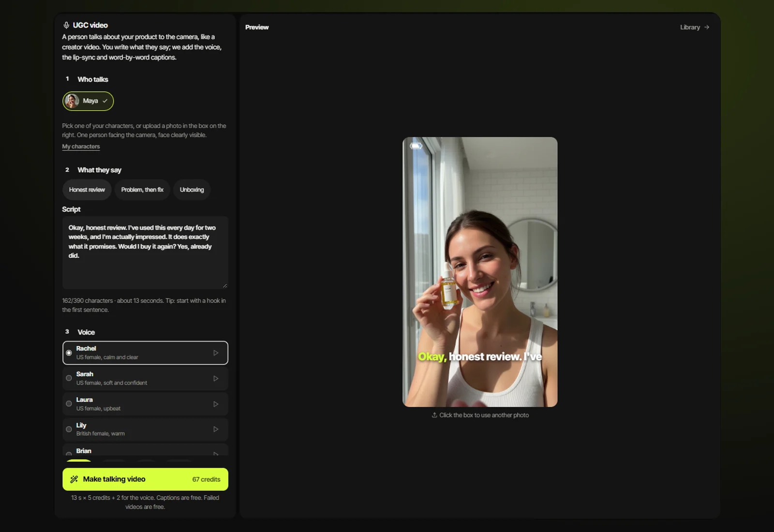Image resolution: width=774 pixels, height=532 pixels.
Task: Play the Lily voice preview
Action: (216, 429)
